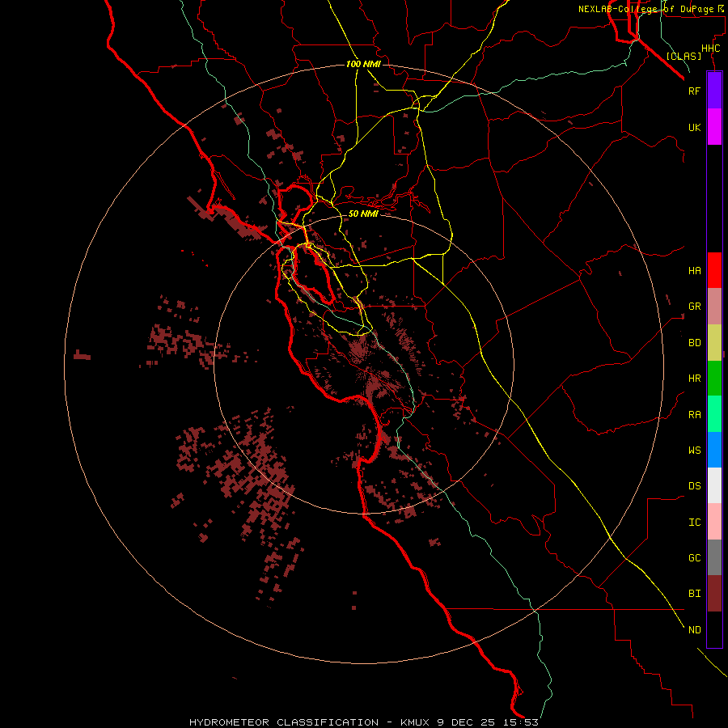Screen dimensions: 728x728
Task: Click the HR legend label
Action: (694, 379)
